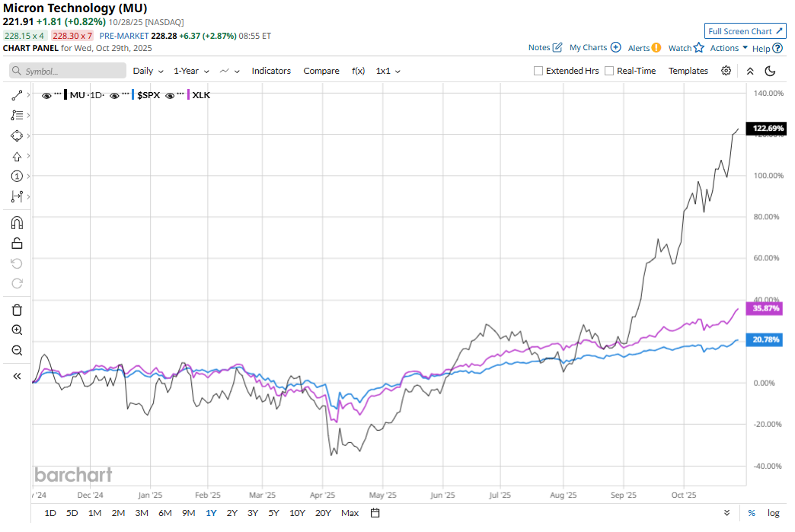Viewport: 795px width, 532px height.
Task: Click the Symbol search input field
Action: click(x=67, y=71)
